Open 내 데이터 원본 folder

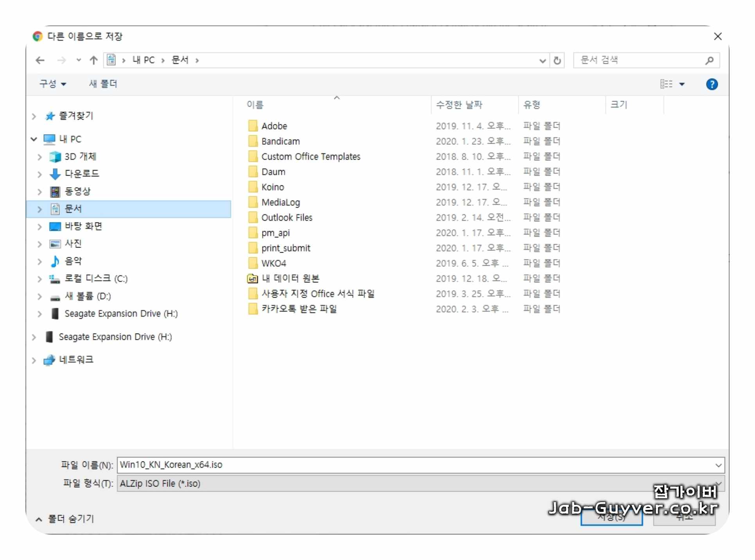coord(290,278)
